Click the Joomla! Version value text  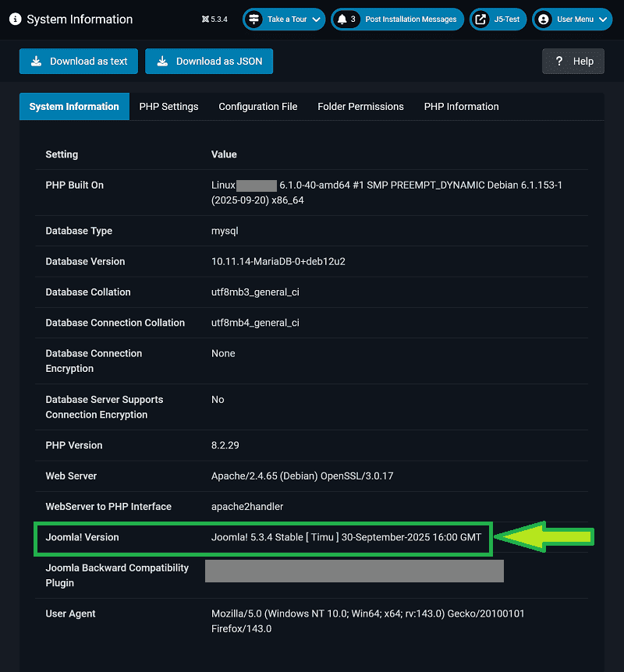pos(346,537)
